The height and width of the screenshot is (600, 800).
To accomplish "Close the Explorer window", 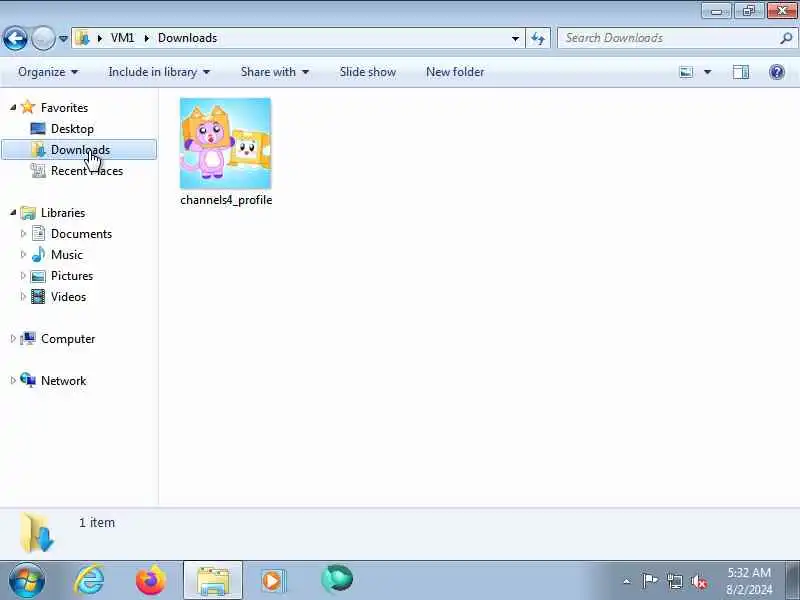I will [782, 11].
